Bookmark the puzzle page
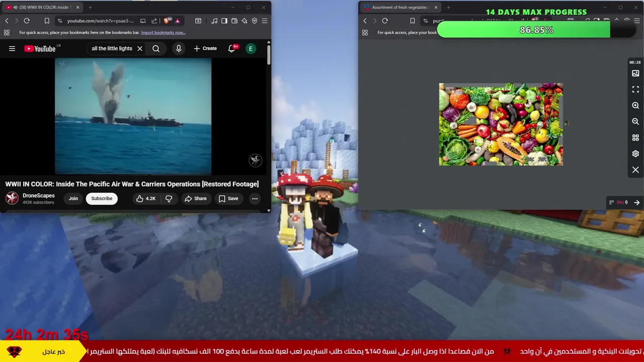Screen dimensions: 644x362 point(413,21)
